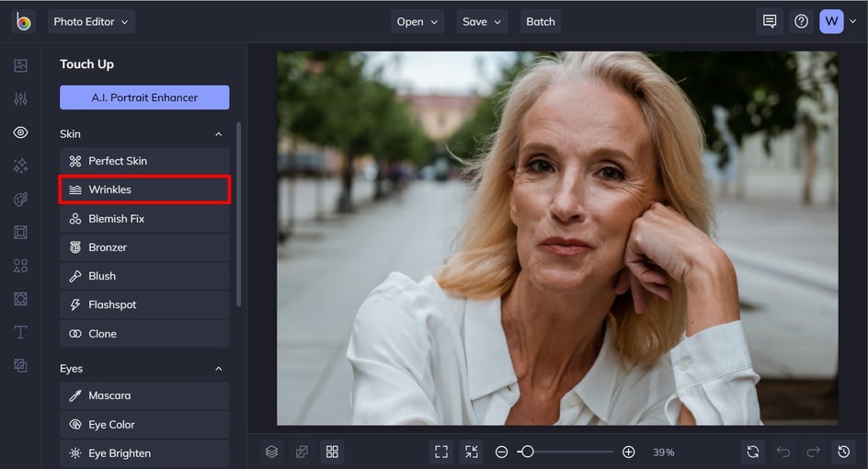Open the help question mark icon

[x=801, y=21]
